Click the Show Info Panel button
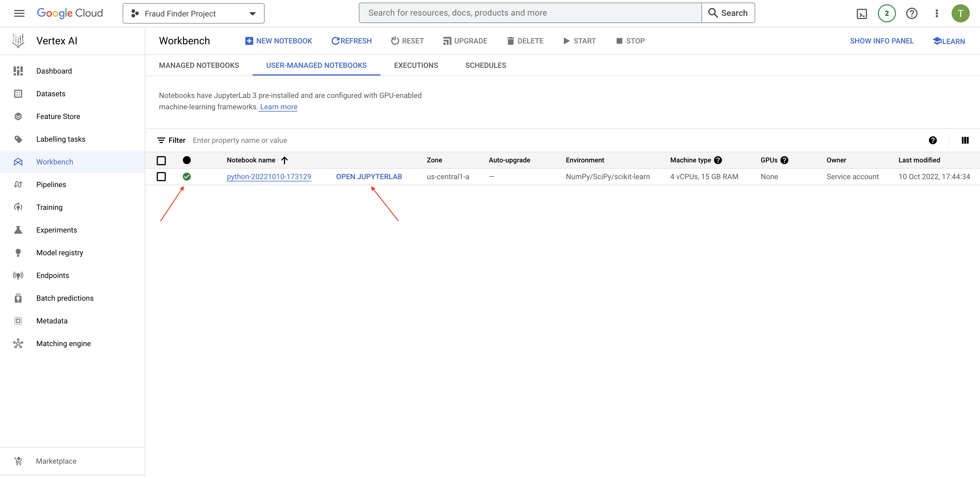 881,41
